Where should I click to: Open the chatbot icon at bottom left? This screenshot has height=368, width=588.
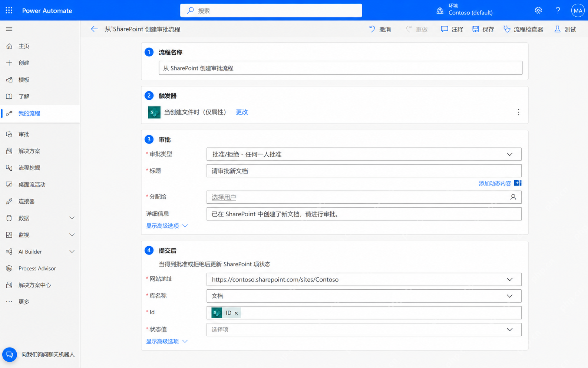[x=10, y=355]
